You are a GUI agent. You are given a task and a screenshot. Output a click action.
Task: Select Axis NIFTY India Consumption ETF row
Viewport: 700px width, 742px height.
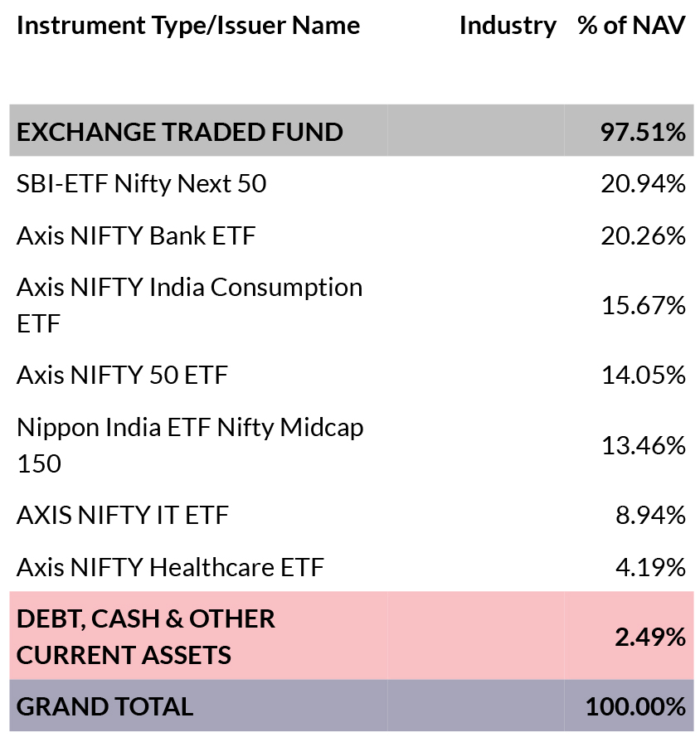tap(351, 305)
